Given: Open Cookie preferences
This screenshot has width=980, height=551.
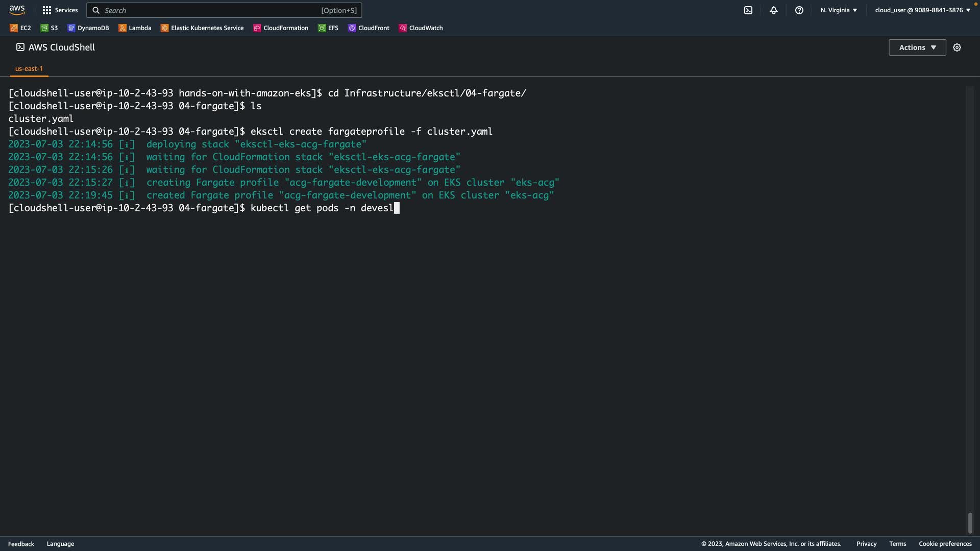Looking at the screenshot, I should click(x=945, y=544).
